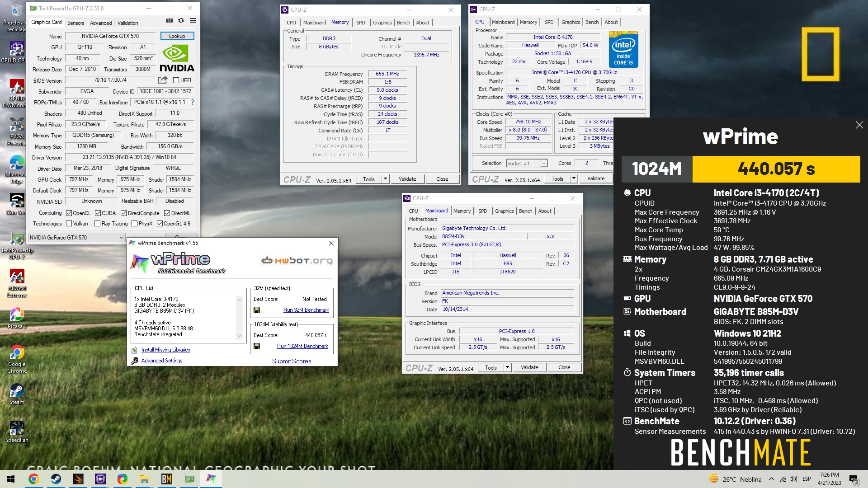868x488 pixels.
Task: Open the Windows Start menu
Action: (11, 479)
